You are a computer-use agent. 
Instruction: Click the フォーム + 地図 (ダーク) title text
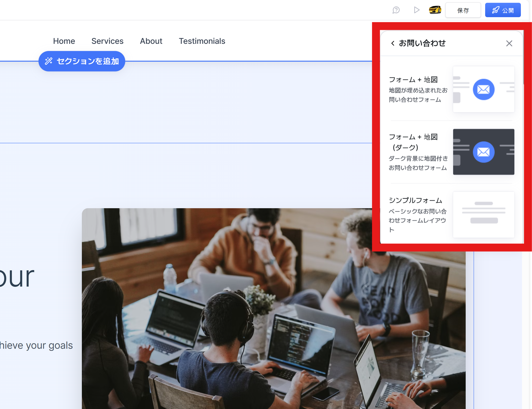413,142
